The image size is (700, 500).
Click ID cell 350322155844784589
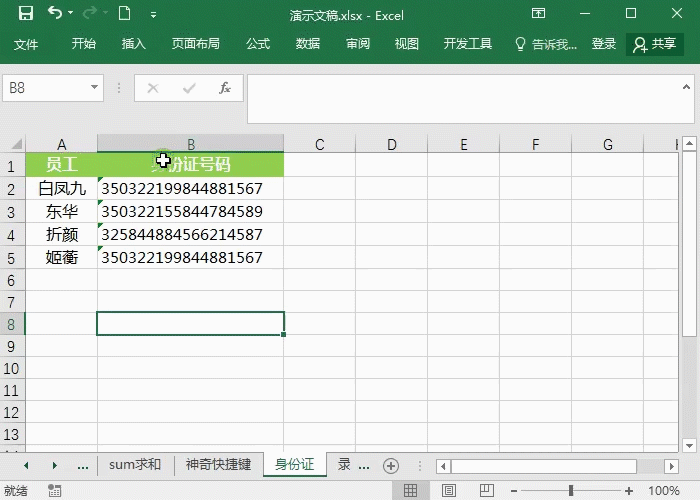coord(191,212)
